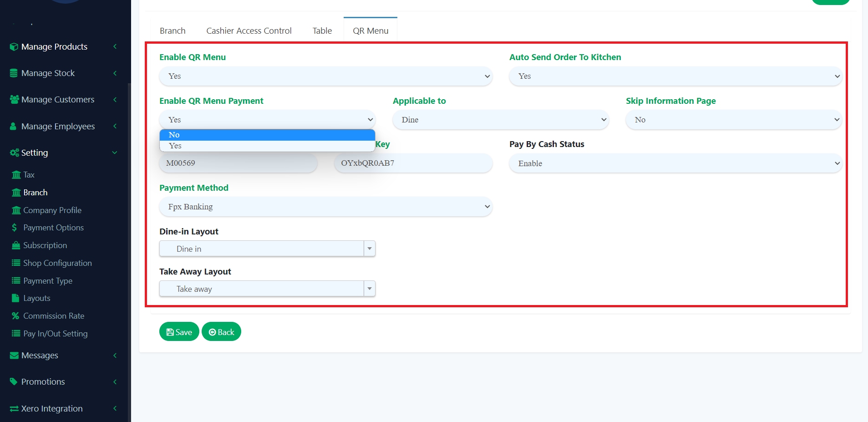The image size is (868, 422).
Task: Click the Back button
Action: coord(221,331)
